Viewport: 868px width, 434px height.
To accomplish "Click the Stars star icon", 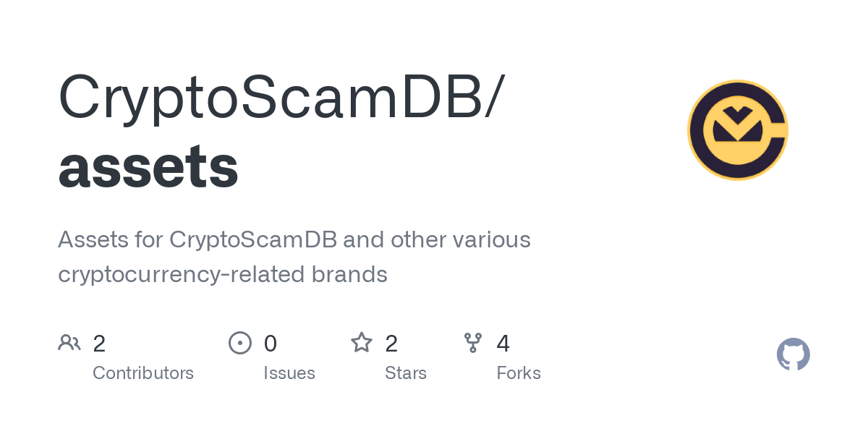I will click(x=362, y=343).
